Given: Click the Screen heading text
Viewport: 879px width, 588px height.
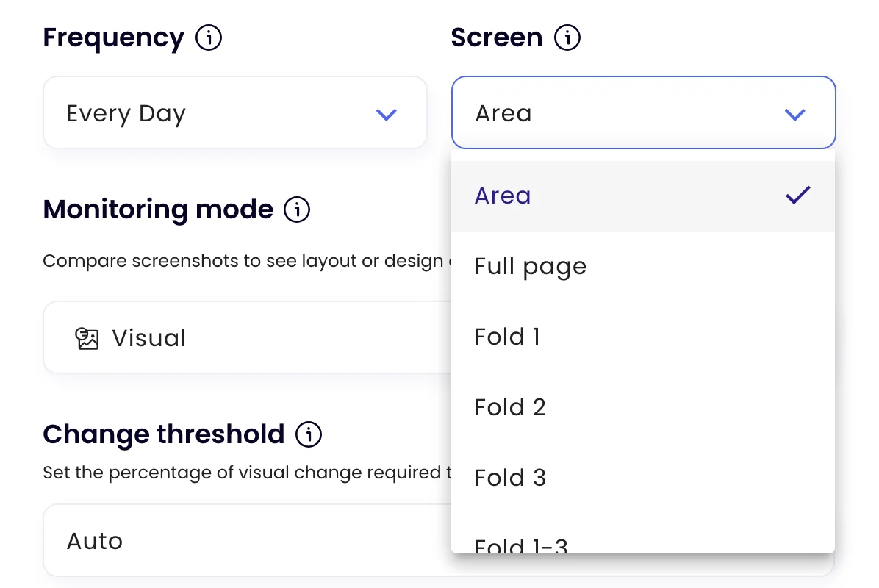Looking at the screenshot, I should click(497, 37).
